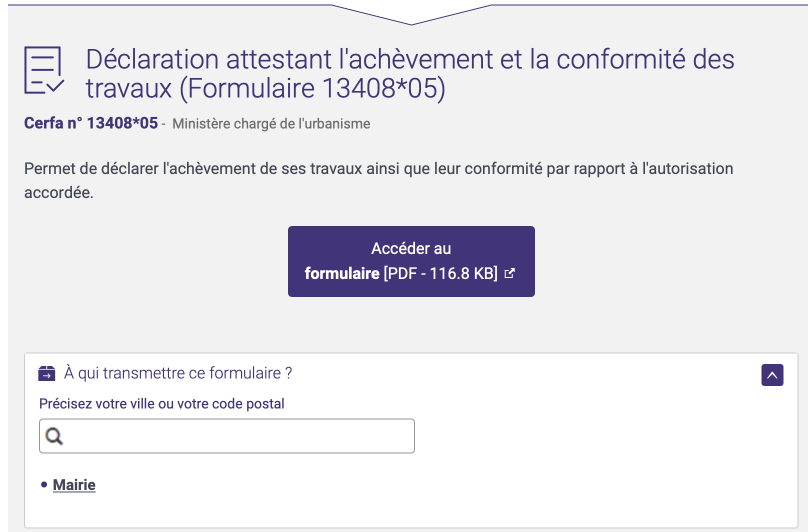Screen dimensions: 808x532
Task: Click the 'Précisez votre ville ou votre code postal' label
Action: [x=161, y=403]
